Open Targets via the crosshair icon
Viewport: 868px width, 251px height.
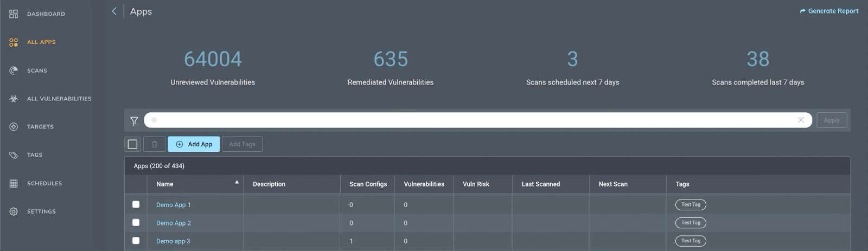coord(14,127)
